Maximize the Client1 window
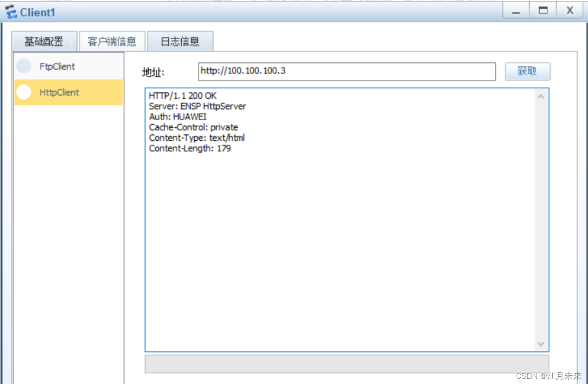 [x=543, y=10]
